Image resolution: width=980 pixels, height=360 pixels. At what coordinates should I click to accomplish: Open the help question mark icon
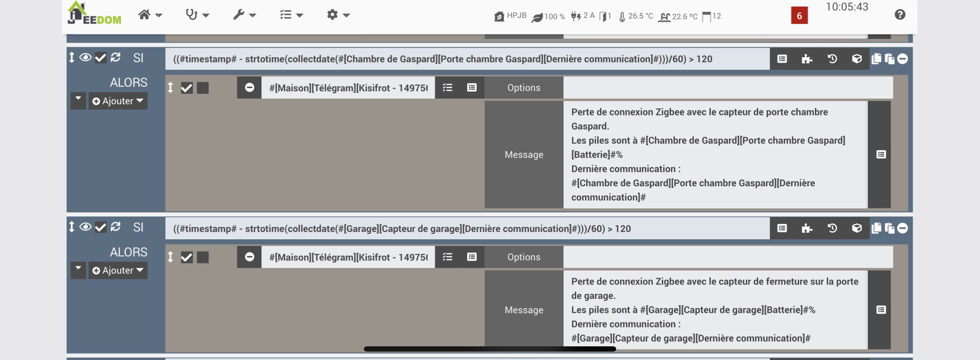900,15
